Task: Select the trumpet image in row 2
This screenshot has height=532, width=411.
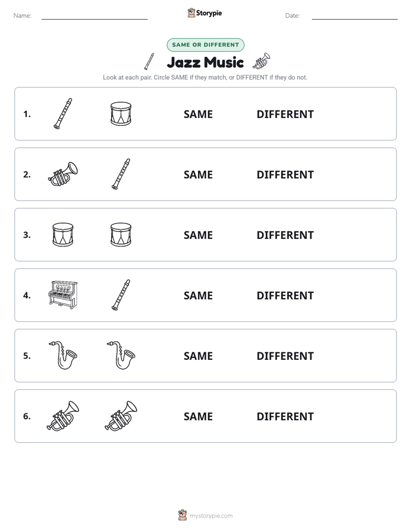Action: 63,174
